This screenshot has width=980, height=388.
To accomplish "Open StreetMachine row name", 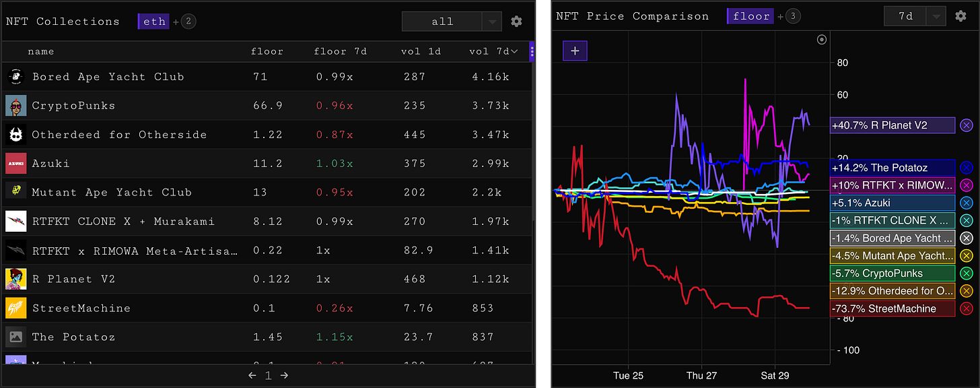I will (81, 308).
